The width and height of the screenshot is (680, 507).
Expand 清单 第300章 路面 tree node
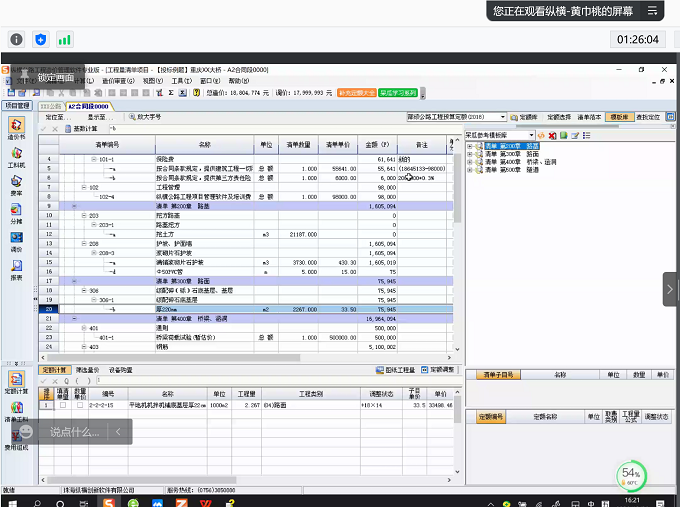point(470,154)
